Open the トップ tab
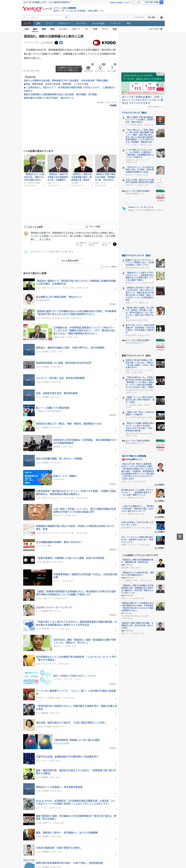The height and width of the screenshot is (868, 186). [x=27, y=24]
